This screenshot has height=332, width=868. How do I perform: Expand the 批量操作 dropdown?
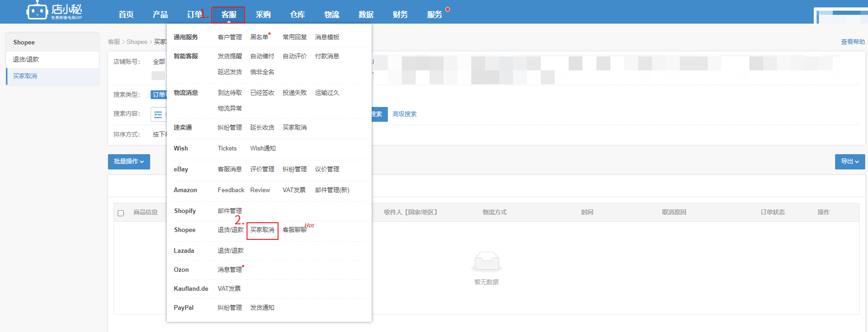[129, 162]
